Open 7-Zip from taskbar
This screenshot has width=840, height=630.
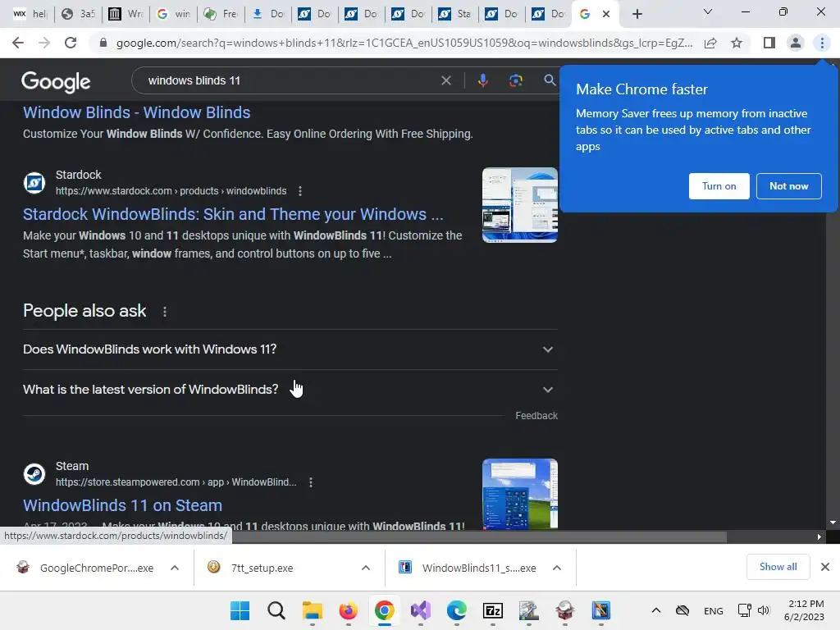pyautogui.click(x=493, y=610)
